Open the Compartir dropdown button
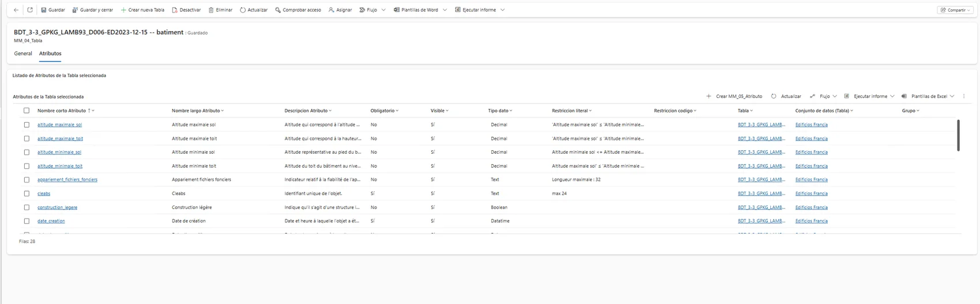The width and height of the screenshot is (980, 304). point(956,10)
